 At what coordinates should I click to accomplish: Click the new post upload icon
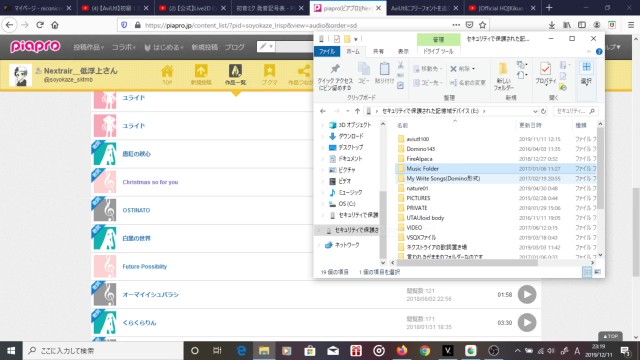201,74
